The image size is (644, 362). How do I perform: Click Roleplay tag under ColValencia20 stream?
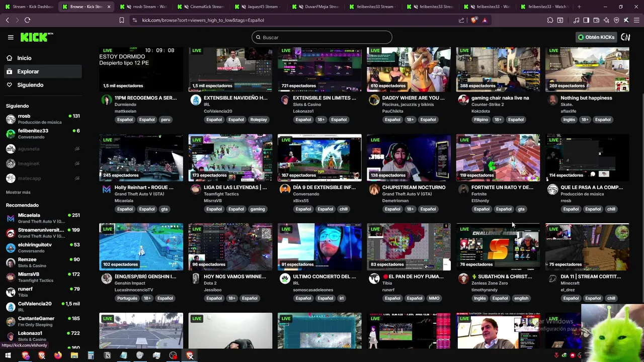tap(259, 120)
